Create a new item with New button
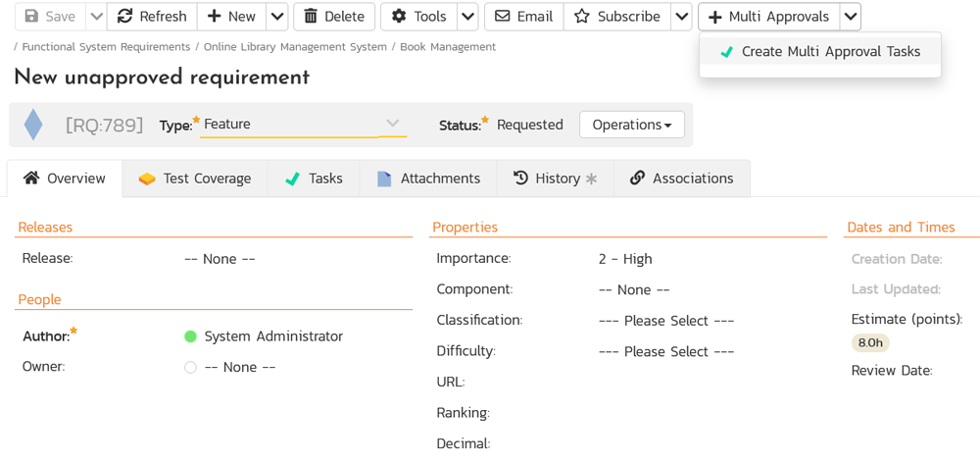Screen dimensions: 980x463 point(232,17)
